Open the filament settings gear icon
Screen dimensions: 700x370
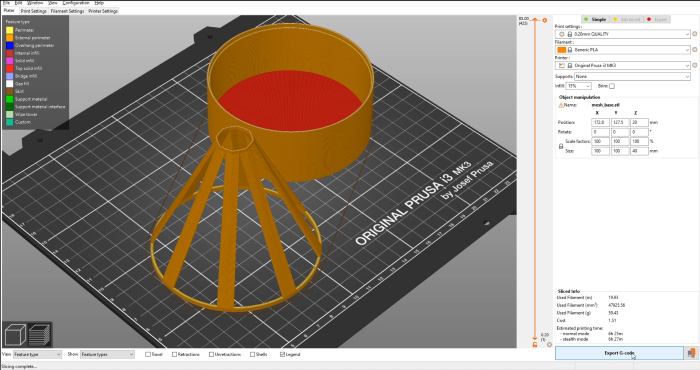(x=695, y=50)
